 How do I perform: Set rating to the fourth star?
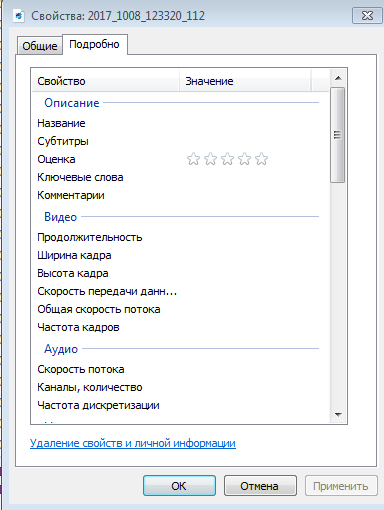[x=244, y=159]
